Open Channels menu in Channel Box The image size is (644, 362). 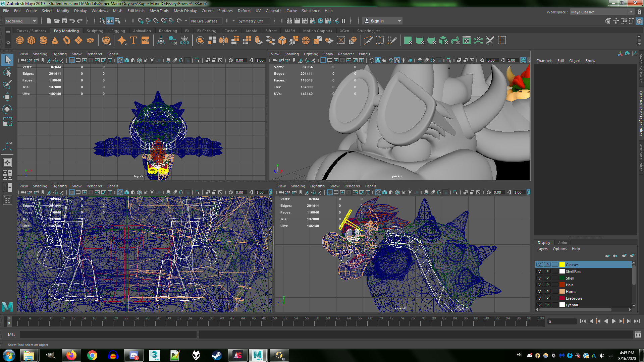click(544, 61)
